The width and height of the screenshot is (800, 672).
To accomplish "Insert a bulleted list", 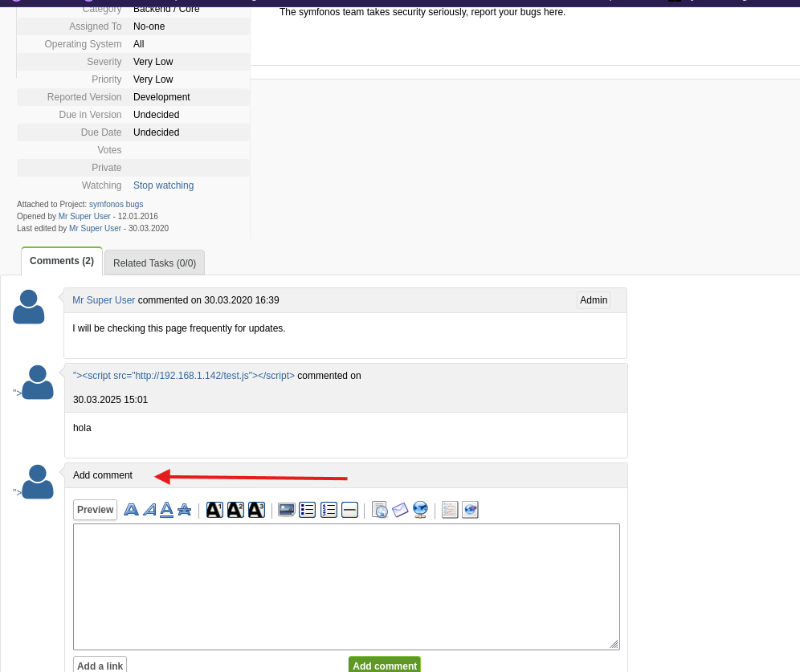I will tap(307, 510).
